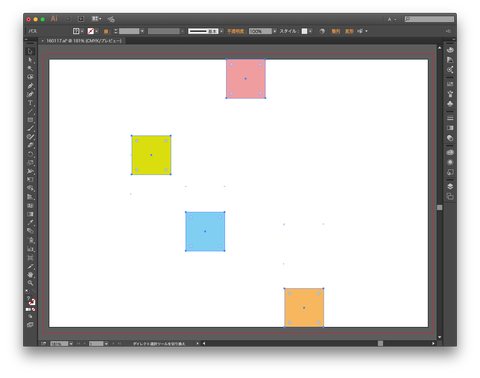Select the Artboard tool
This screenshot has width=480, height=378.
point(30,258)
